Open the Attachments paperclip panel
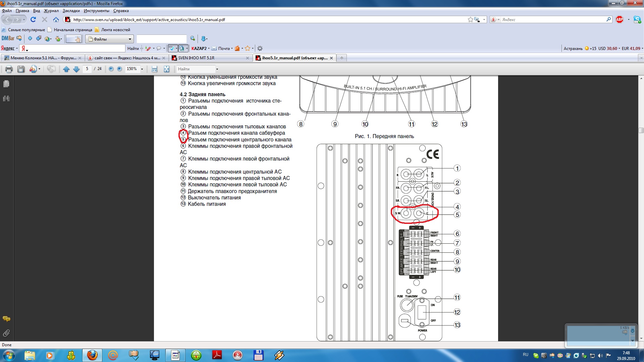 [6, 333]
